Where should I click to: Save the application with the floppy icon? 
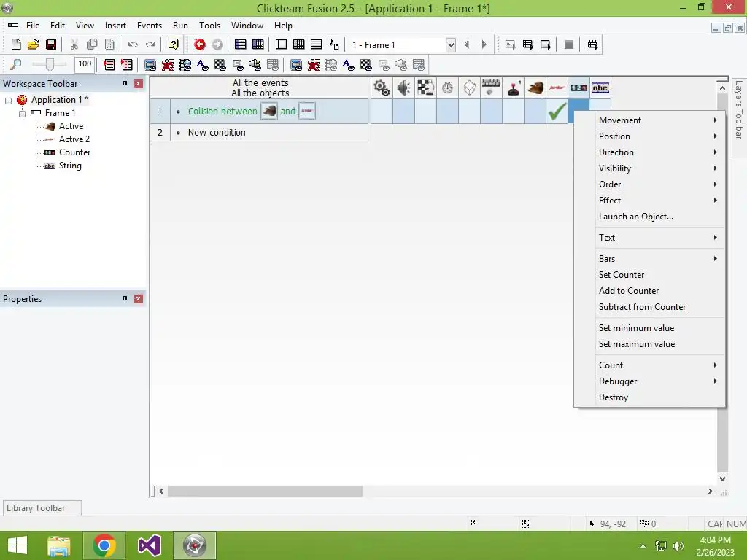pos(51,44)
